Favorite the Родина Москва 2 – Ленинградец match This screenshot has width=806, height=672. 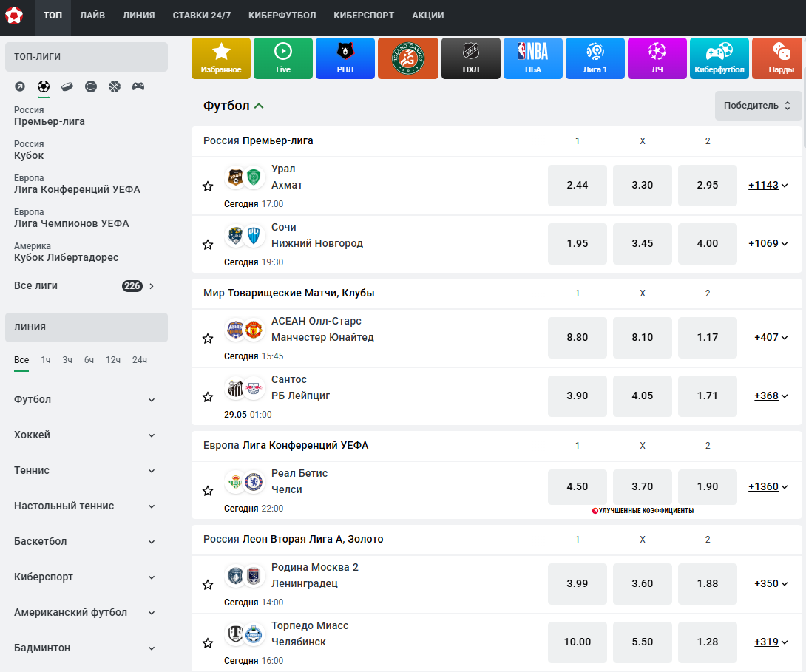(208, 585)
